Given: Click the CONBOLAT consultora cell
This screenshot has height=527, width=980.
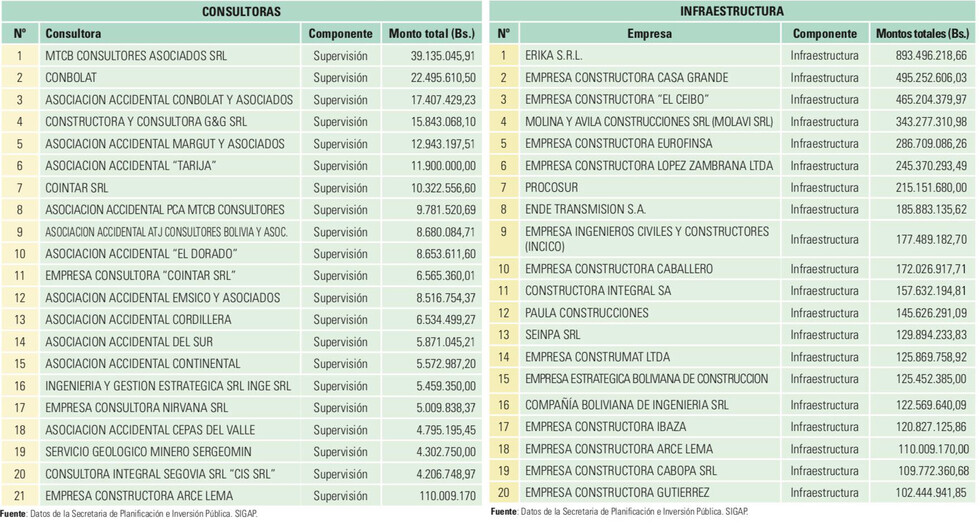Looking at the screenshot, I should point(170,78).
